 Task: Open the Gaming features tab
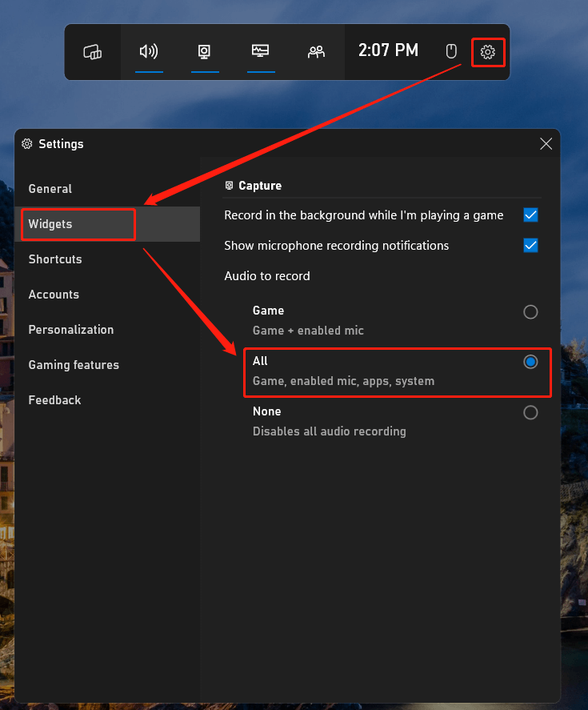click(107, 365)
